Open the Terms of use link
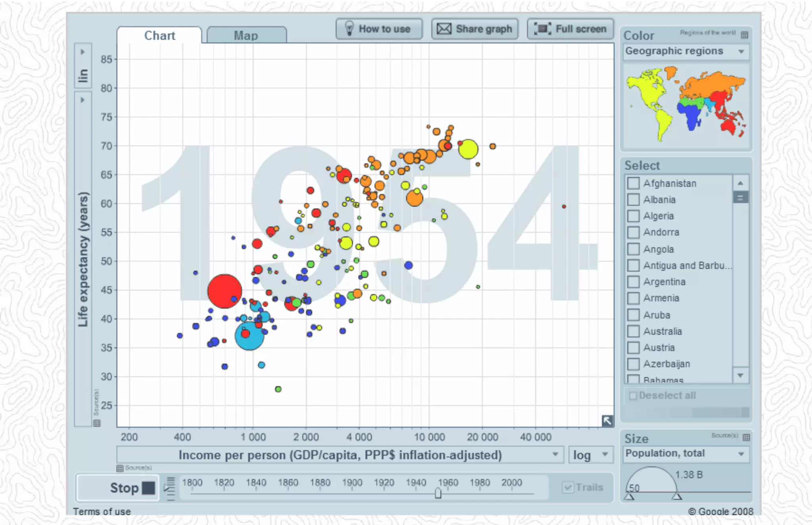 pos(102,512)
